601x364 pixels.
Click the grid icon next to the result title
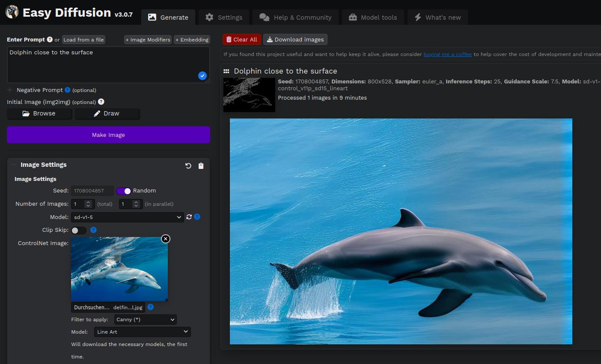(226, 71)
